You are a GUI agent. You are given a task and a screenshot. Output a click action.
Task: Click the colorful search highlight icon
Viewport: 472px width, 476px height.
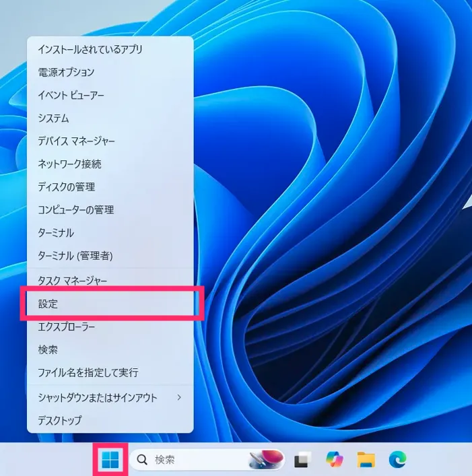pos(265,460)
